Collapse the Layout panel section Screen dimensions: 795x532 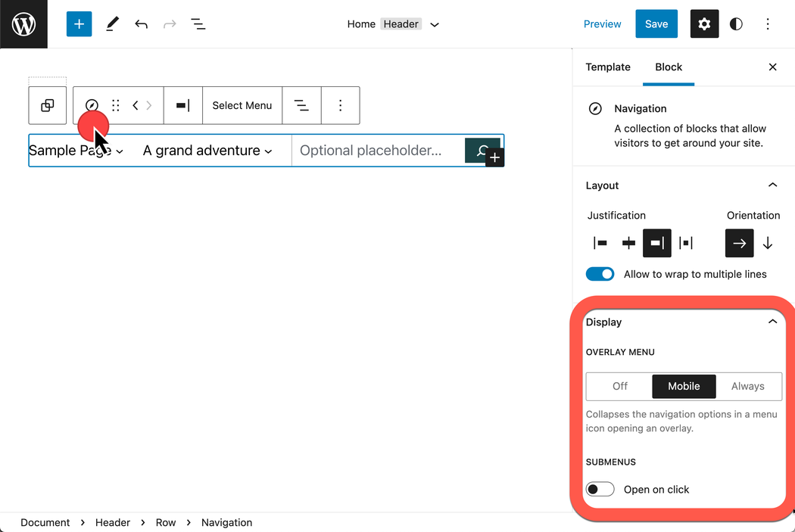coord(772,185)
